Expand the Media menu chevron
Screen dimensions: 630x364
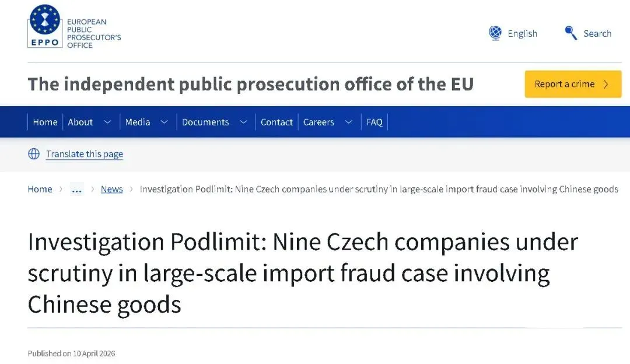click(x=164, y=122)
